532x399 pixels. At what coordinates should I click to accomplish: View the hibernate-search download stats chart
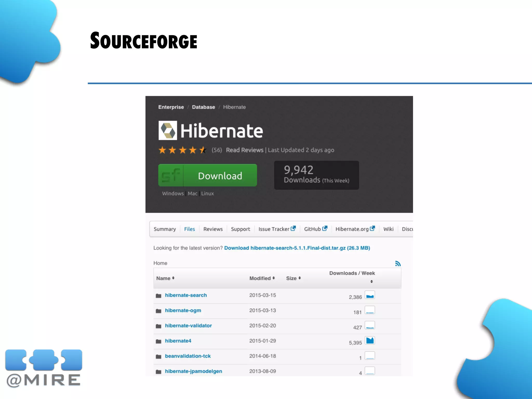point(370,295)
